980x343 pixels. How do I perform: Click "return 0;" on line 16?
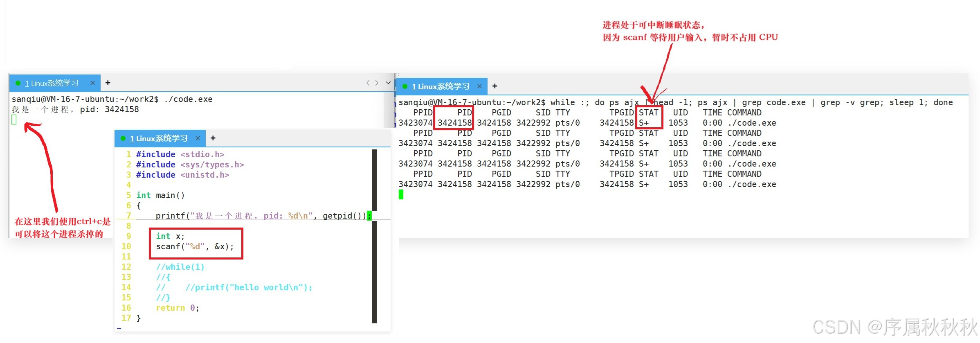pyautogui.click(x=178, y=308)
